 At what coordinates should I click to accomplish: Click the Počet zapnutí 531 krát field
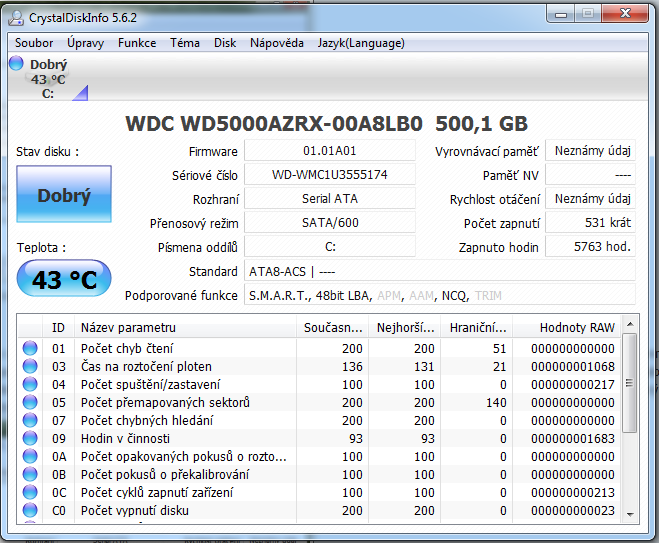tap(590, 222)
